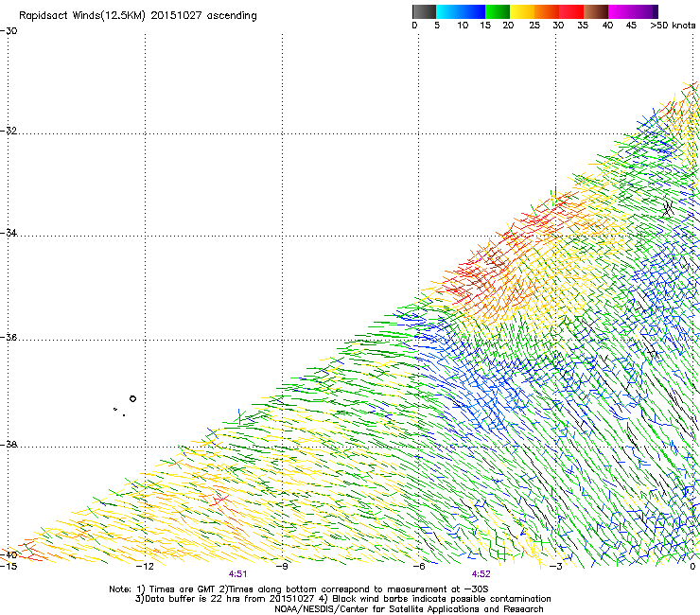Click the longitude label '-3'

(x=556, y=567)
